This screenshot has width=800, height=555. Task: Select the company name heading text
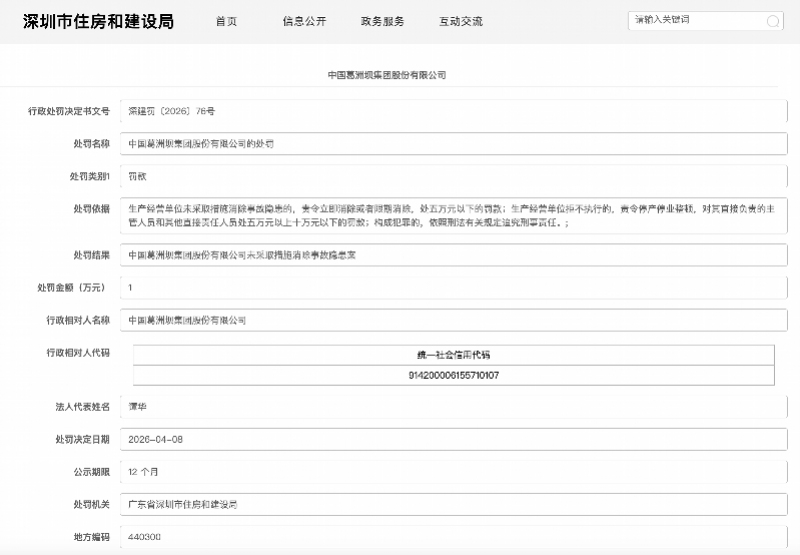[x=387, y=75]
